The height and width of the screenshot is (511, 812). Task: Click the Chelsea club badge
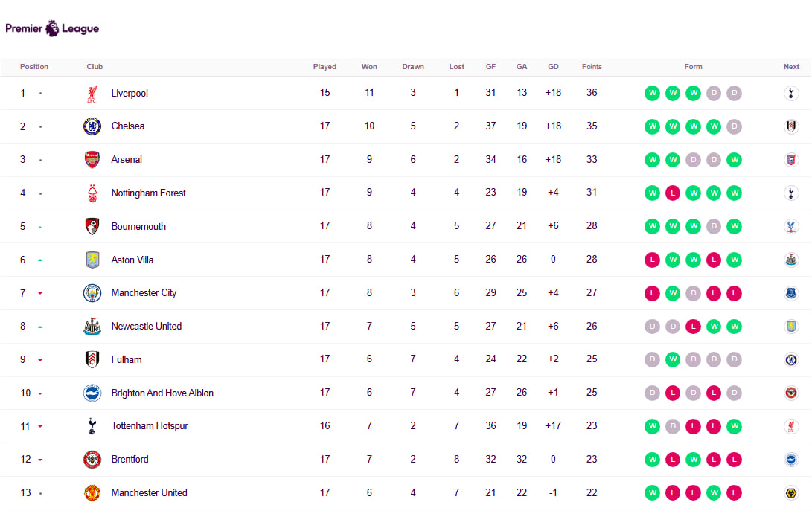[92, 126]
